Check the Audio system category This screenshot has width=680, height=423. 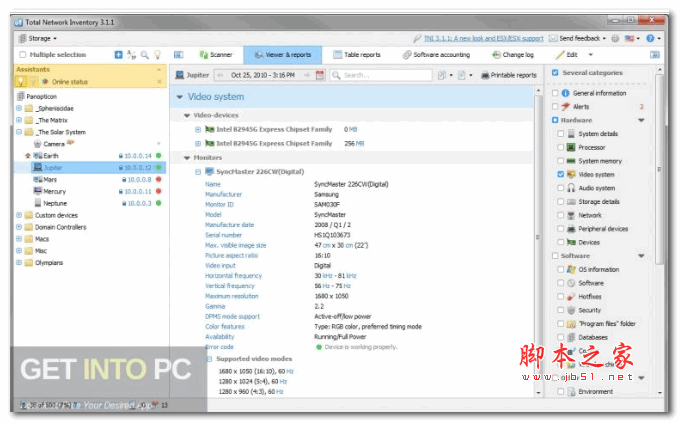[x=560, y=188]
